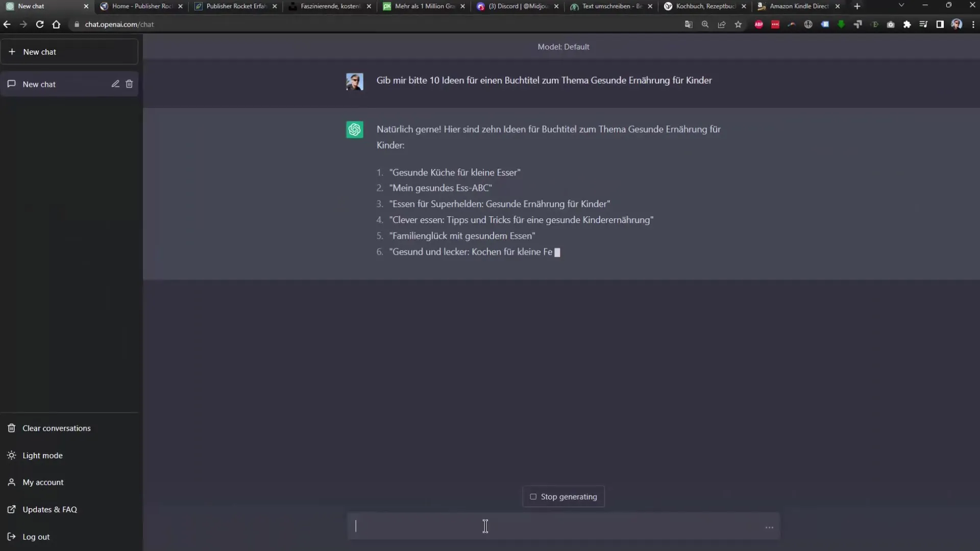The image size is (980, 551).
Task: Click the edit icon next to New chat
Action: [x=114, y=84]
